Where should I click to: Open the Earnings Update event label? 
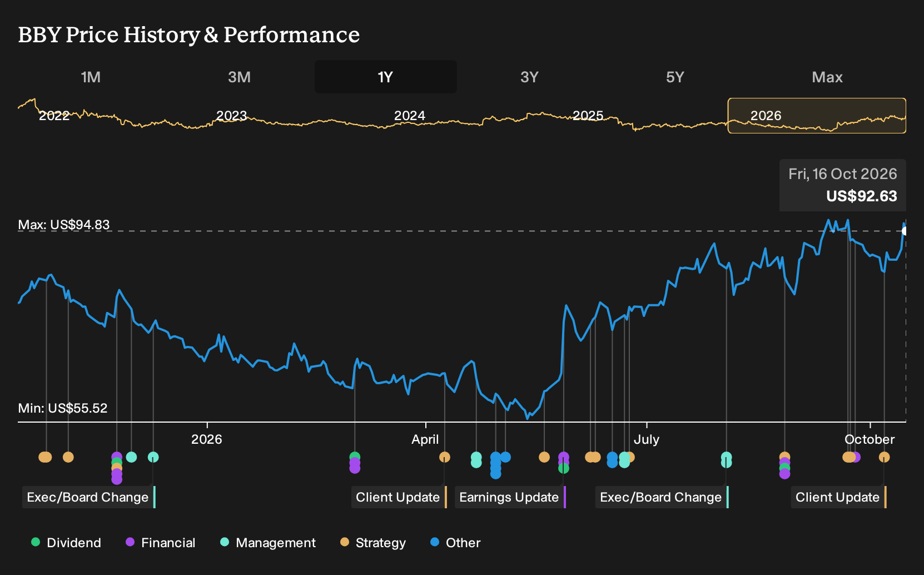pyautogui.click(x=510, y=497)
